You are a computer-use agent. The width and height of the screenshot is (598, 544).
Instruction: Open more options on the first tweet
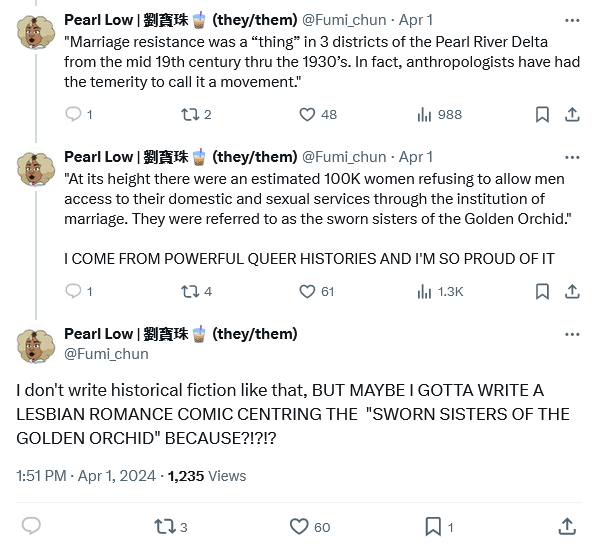[572, 20]
